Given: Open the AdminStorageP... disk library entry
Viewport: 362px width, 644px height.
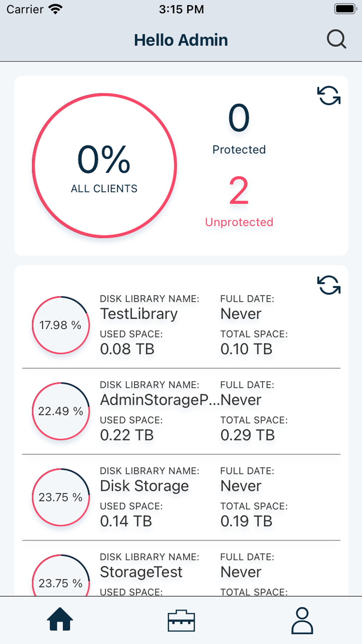Looking at the screenshot, I should click(159, 400).
